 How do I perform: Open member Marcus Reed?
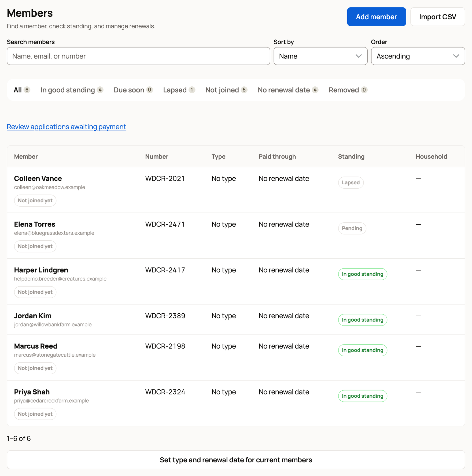[36, 346]
